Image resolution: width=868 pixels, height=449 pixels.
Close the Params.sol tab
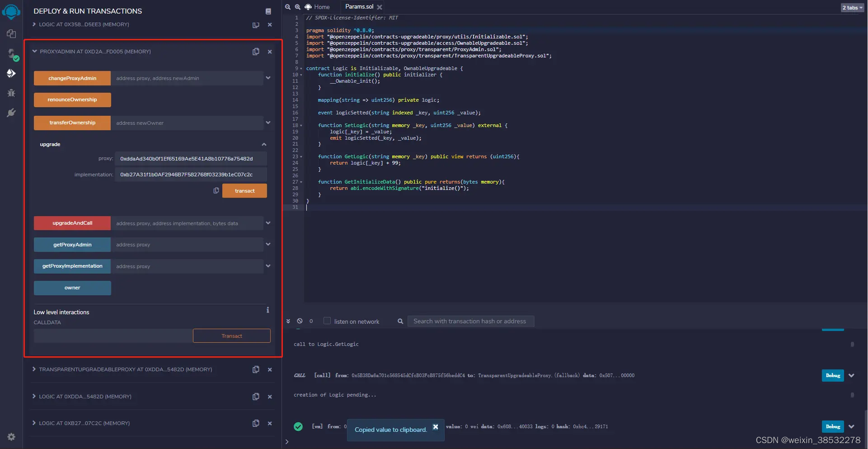(380, 7)
